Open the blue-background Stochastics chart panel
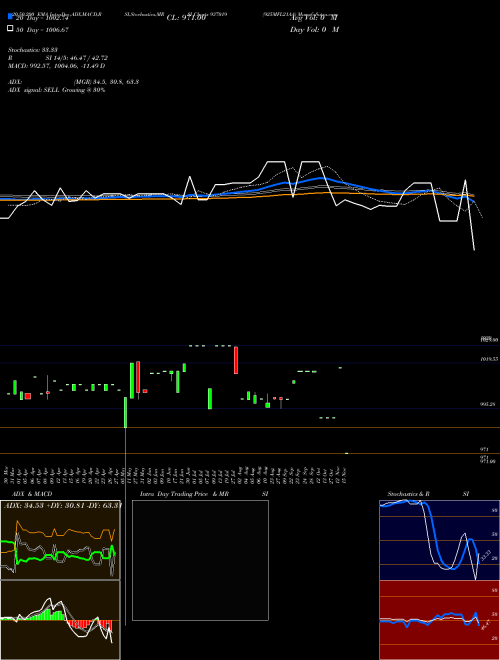Image resolution: width=500 pixels, height=660 pixels. (439, 540)
